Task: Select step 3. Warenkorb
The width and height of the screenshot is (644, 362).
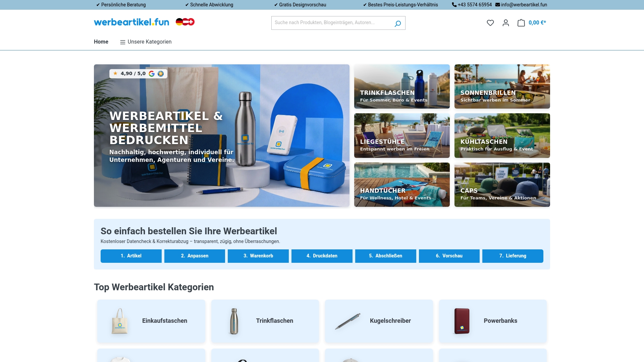Action: [x=258, y=256]
